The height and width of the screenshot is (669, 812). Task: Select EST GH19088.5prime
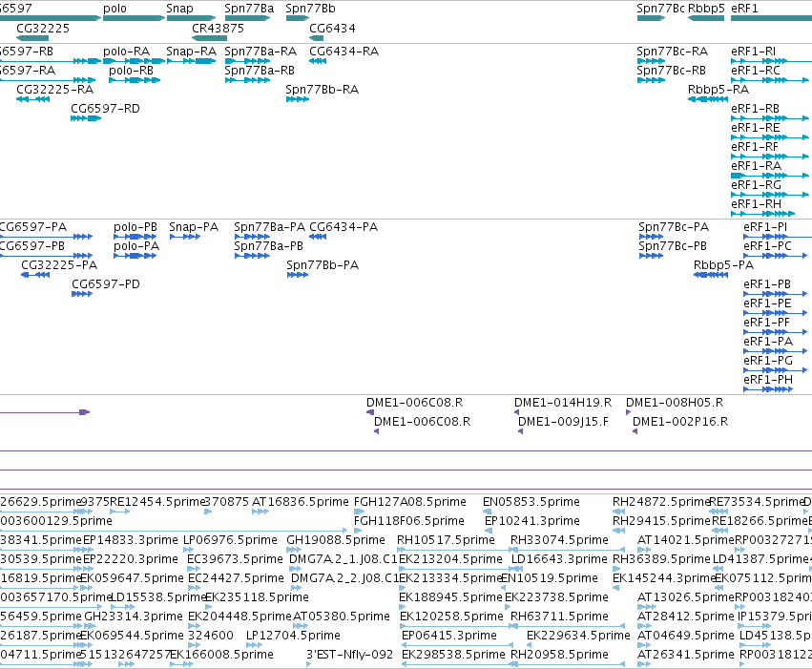pos(336,540)
